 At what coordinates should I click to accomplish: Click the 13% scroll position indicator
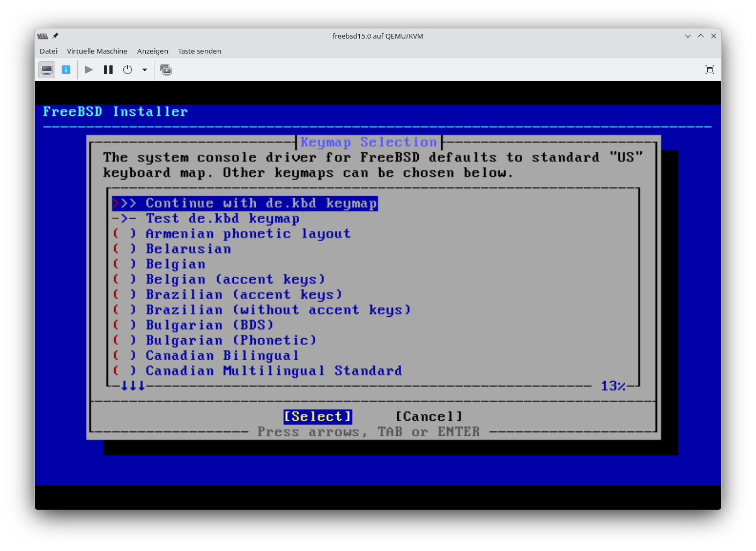(612, 386)
